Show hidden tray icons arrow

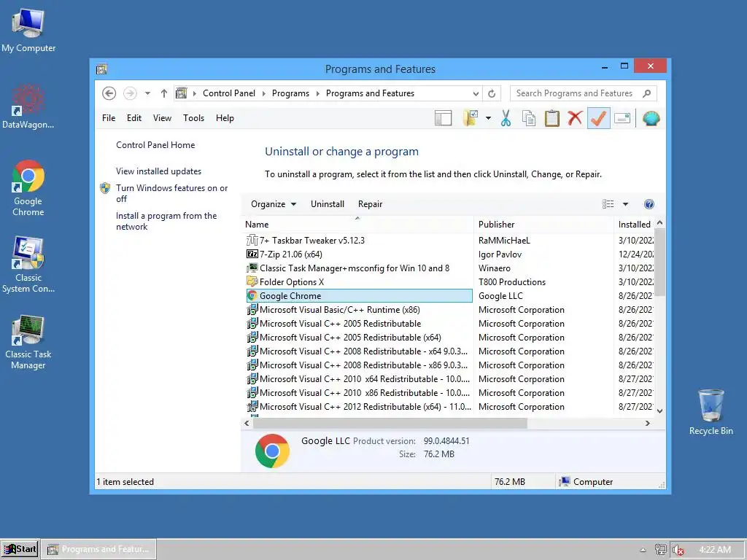click(643, 550)
